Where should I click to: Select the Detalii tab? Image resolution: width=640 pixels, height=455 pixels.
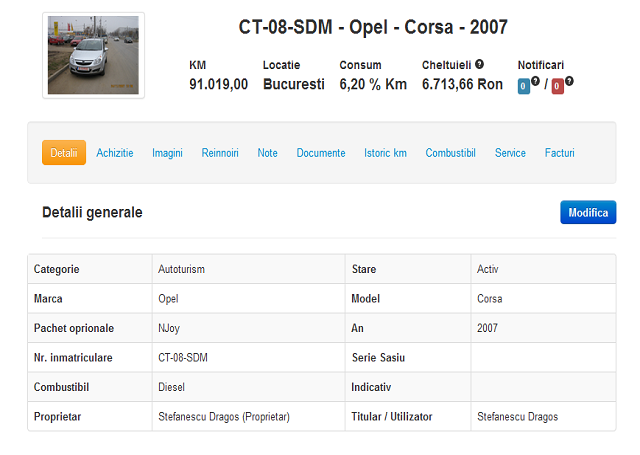click(64, 153)
